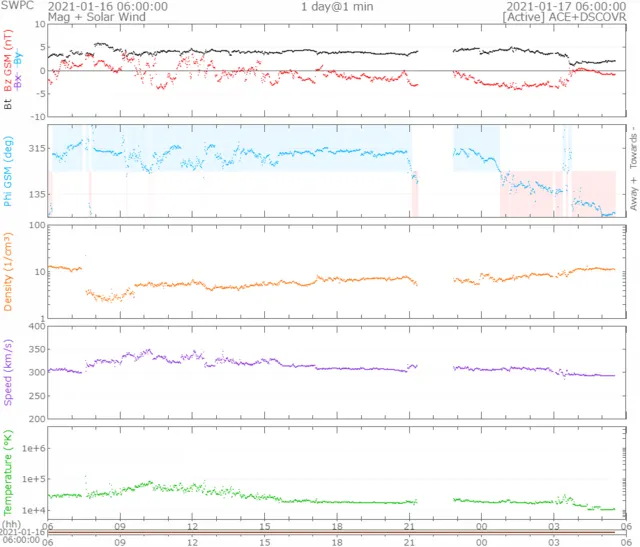
Task: Click the '(hh)' time unit label
Action: (x=11, y=524)
